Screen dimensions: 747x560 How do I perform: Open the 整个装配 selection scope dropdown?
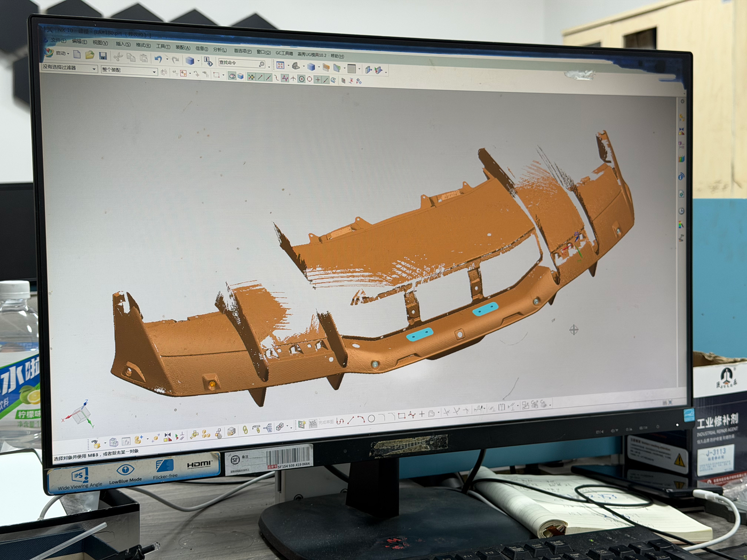point(129,70)
